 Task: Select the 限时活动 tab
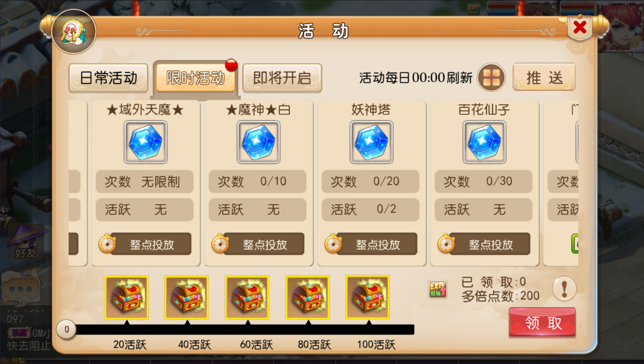pos(195,78)
